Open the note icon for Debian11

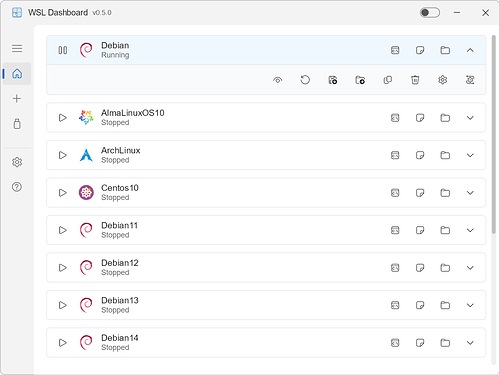[420, 230]
